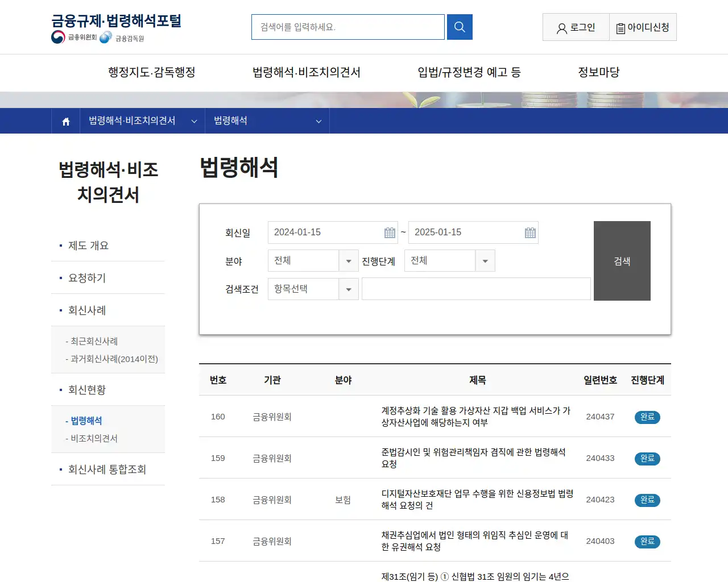Open 법령해석·비조치의견서 main menu
728x582 pixels.
click(307, 72)
